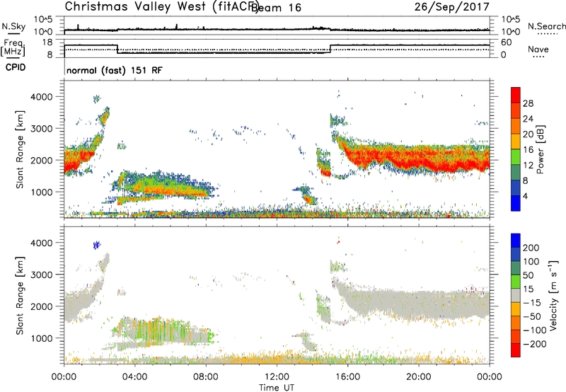Click the gray band of the velocity colorbar
This screenshot has height=392, width=566.
pyautogui.click(x=516, y=296)
